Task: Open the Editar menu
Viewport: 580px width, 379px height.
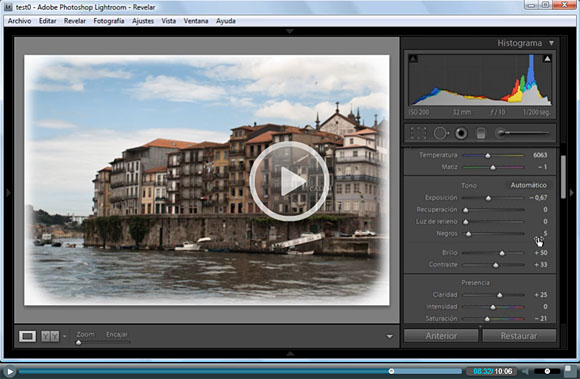Action: click(x=47, y=21)
